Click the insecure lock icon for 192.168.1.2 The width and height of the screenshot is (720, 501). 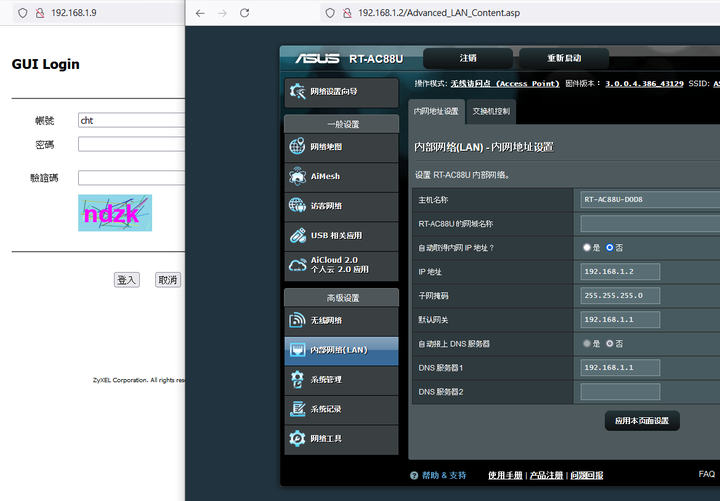coord(347,13)
